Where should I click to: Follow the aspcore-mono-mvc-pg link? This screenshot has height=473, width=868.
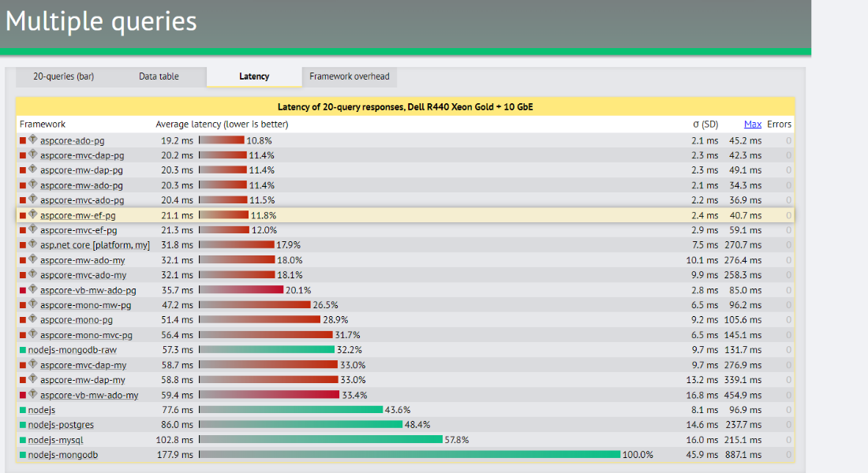pos(86,335)
